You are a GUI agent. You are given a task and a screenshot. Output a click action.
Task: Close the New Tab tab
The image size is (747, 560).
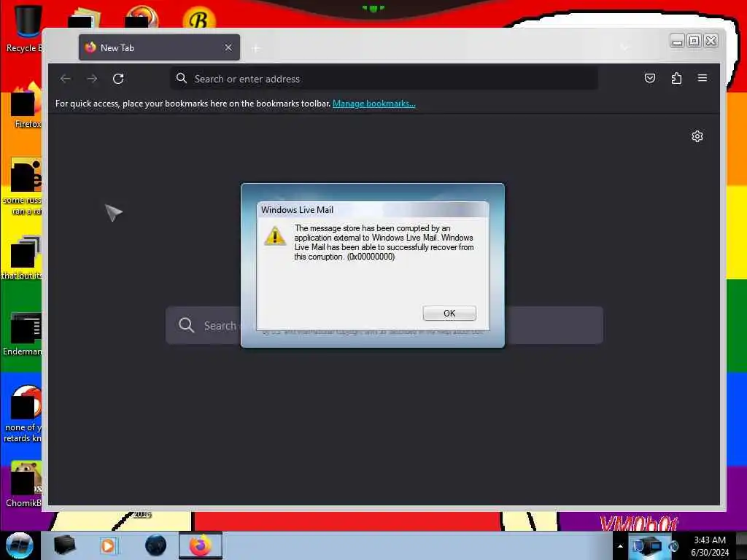(x=228, y=47)
